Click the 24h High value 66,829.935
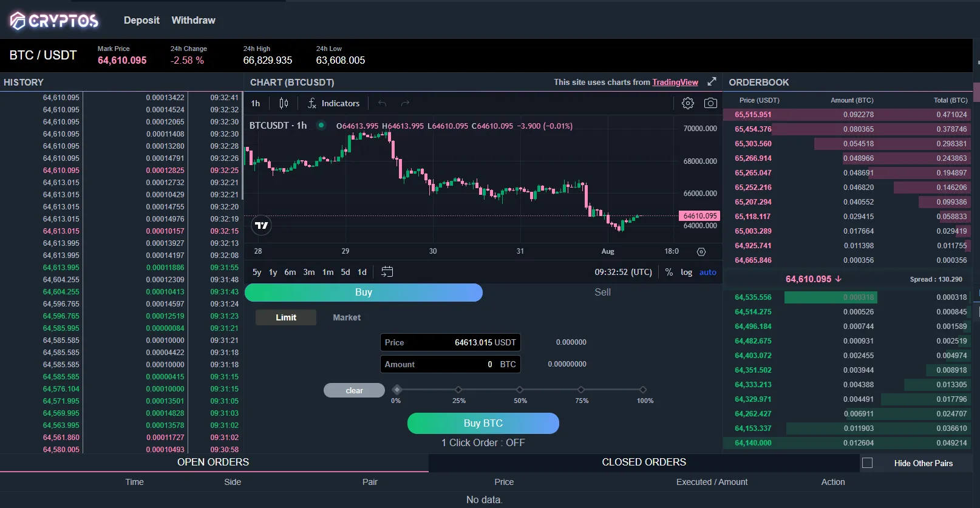Screen dimensions: 980x508 coord(268,61)
